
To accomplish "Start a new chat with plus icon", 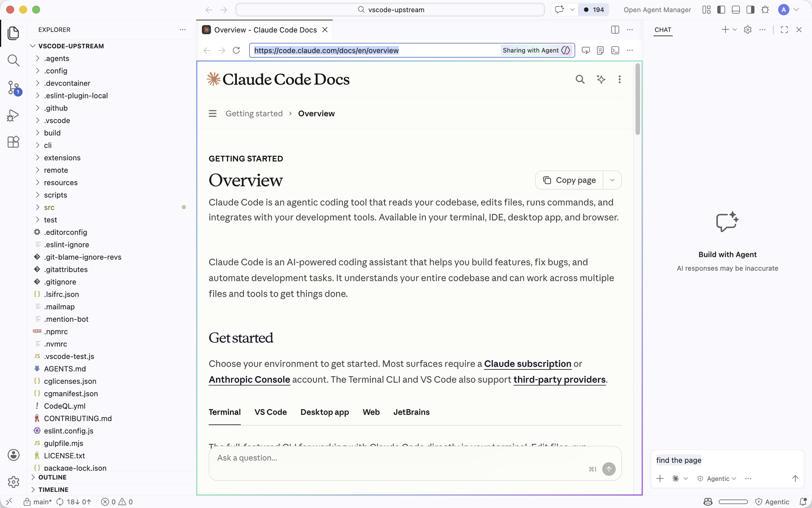I will tap(725, 30).
